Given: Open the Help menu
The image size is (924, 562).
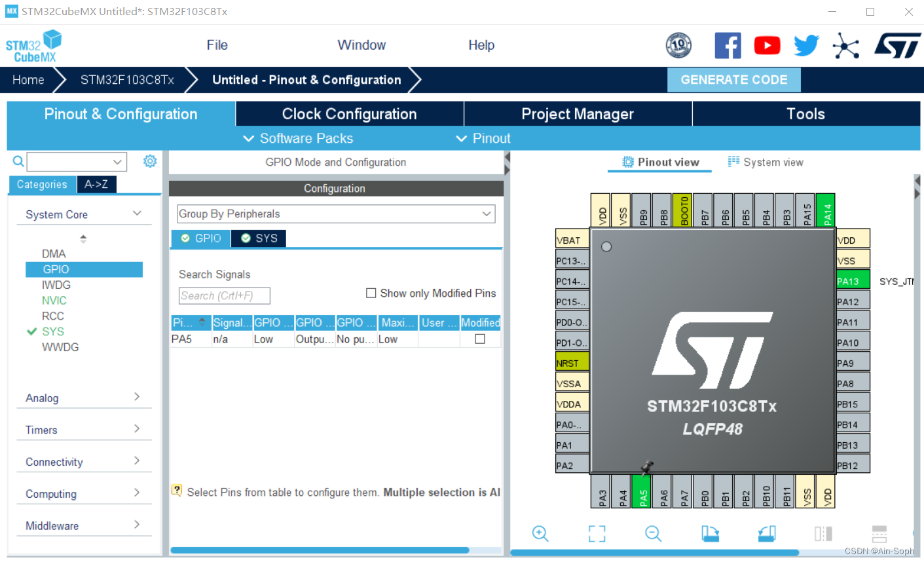Looking at the screenshot, I should click(x=481, y=45).
